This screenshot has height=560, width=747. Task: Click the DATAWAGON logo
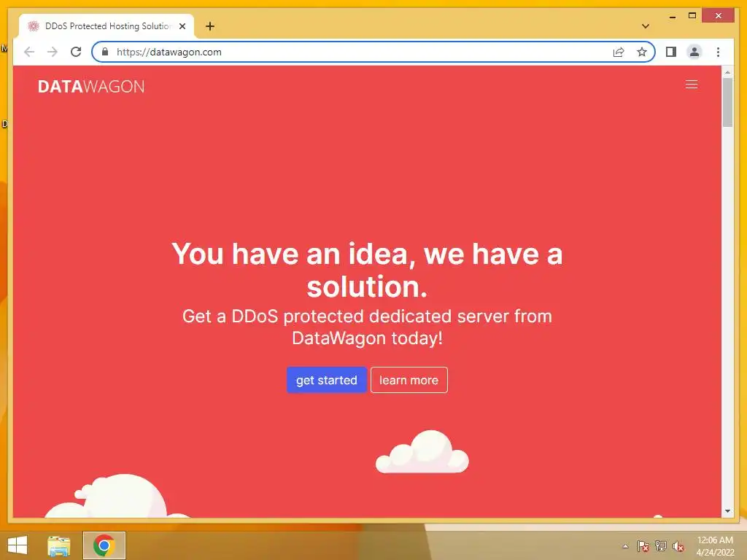pyautogui.click(x=91, y=86)
